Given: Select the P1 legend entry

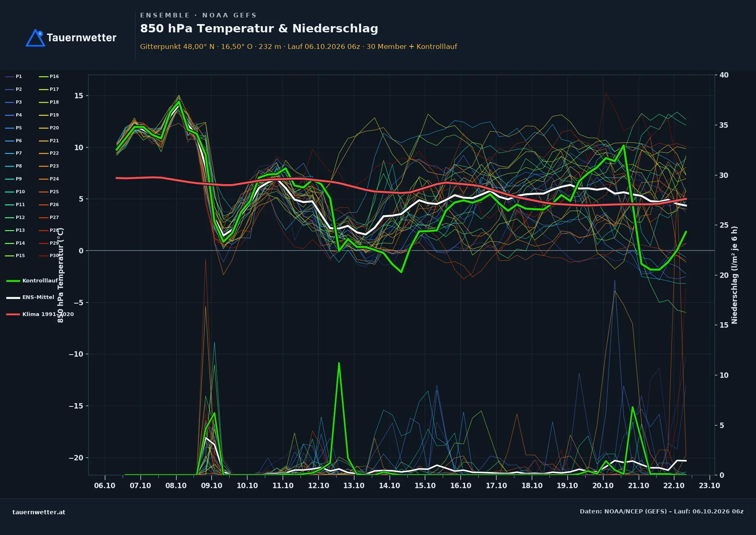Looking at the screenshot, I should (x=13, y=77).
